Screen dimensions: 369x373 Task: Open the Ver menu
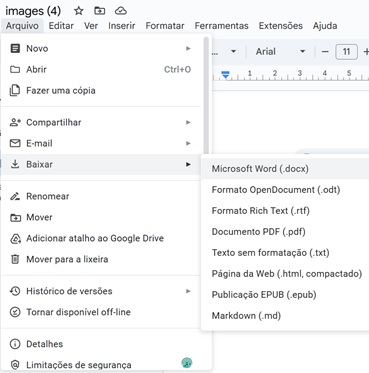point(91,26)
